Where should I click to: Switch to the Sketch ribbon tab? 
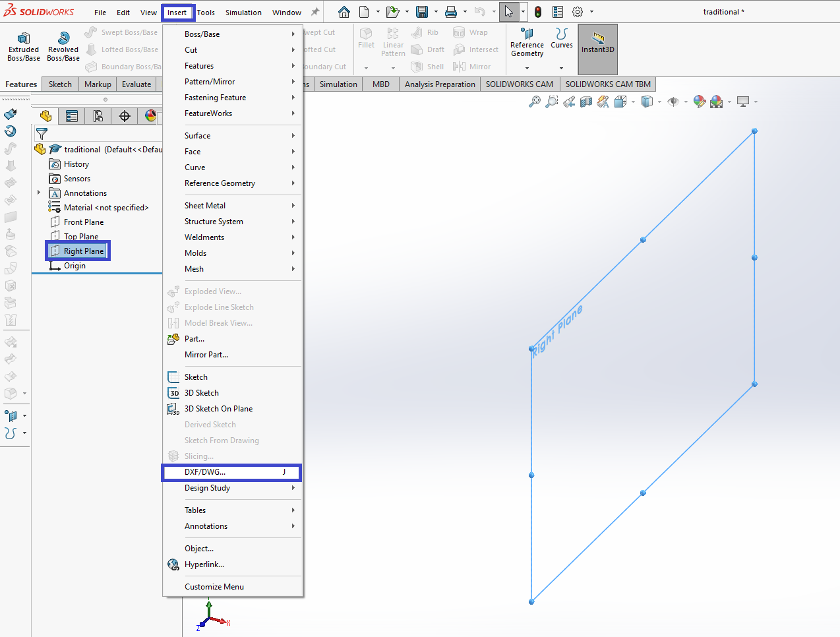[x=60, y=84]
